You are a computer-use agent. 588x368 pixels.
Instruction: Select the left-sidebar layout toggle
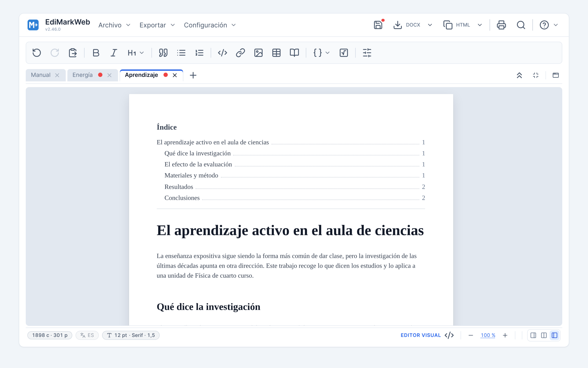click(x=554, y=335)
